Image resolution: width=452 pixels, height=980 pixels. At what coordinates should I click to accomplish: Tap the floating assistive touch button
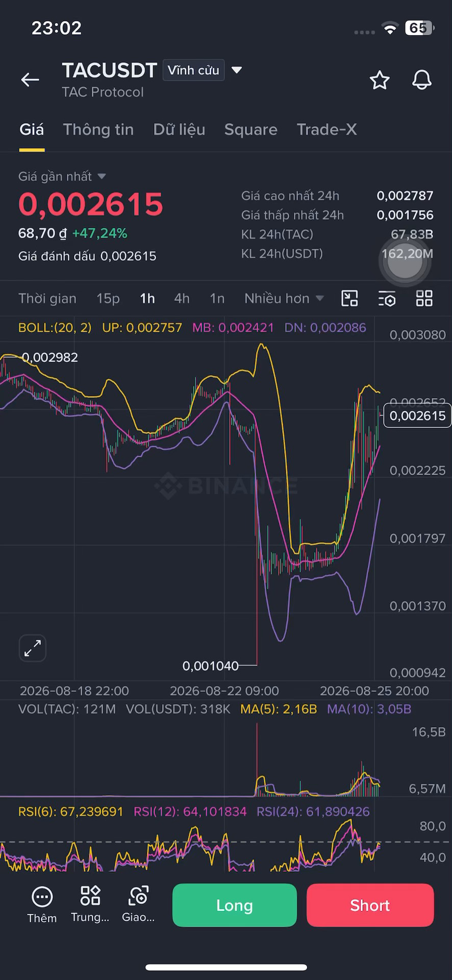click(x=406, y=261)
